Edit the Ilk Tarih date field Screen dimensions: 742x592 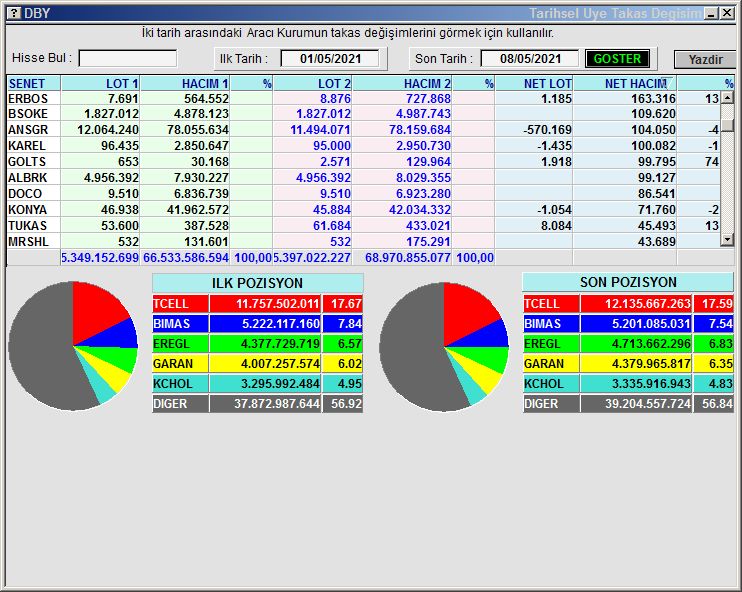pos(330,59)
